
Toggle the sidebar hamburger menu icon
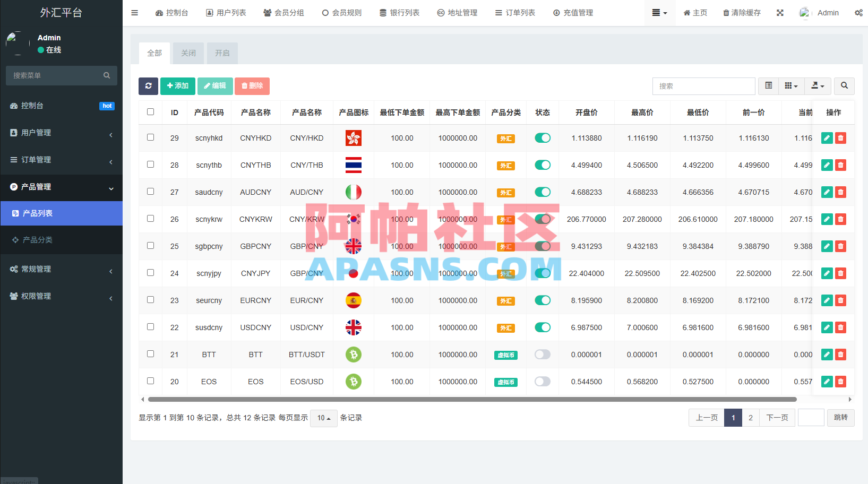134,13
